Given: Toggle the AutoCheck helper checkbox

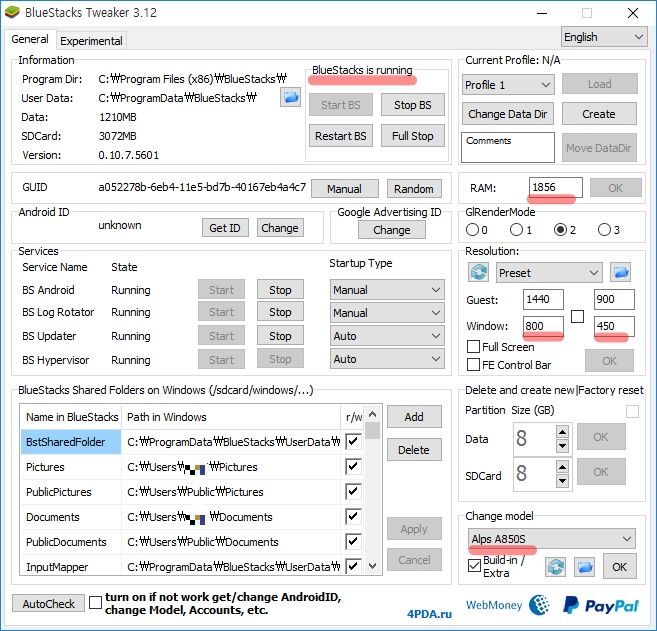Looking at the screenshot, I should [96, 603].
